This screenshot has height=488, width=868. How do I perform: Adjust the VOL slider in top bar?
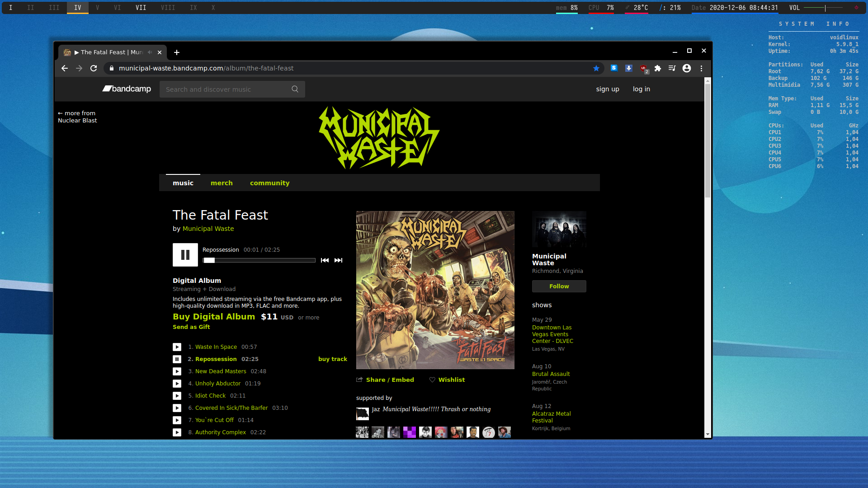[x=823, y=8]
